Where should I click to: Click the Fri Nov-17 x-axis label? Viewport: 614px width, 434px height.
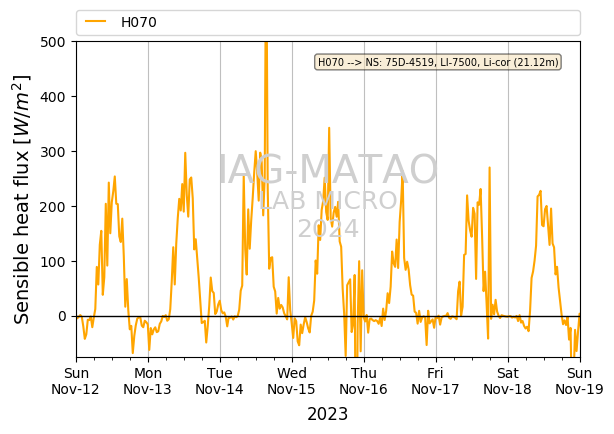click(x=435, y=381)
